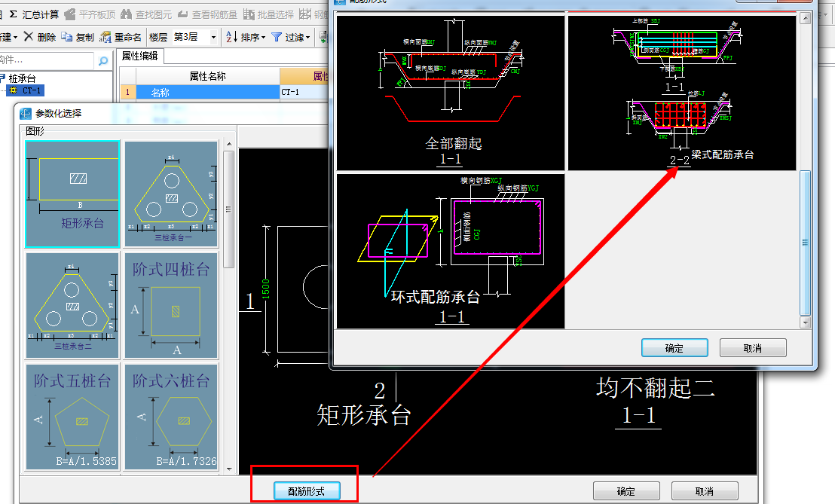Viewport: 835px width, 504px height.
Task: Click the component search magnifier icon
Action: point(102,61)
